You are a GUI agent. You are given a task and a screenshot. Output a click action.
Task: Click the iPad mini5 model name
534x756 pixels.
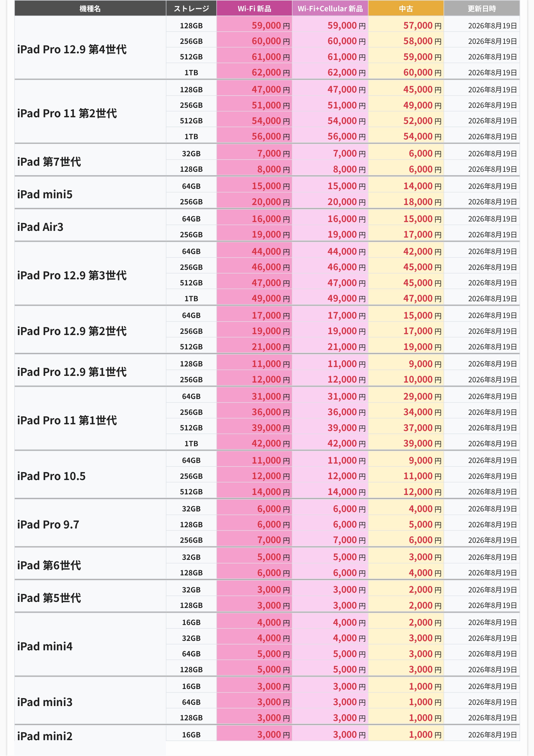point(45,194)
